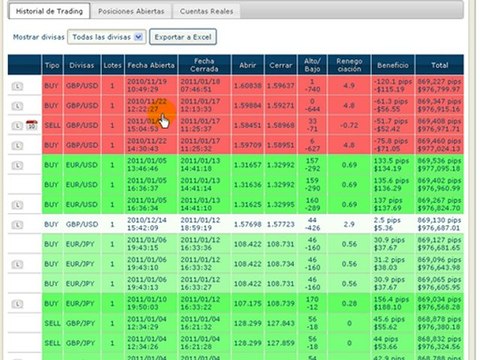Viewport: 480px width, 360px height.
Task: Sort by the Lotes column header
Action: [112, 65]
